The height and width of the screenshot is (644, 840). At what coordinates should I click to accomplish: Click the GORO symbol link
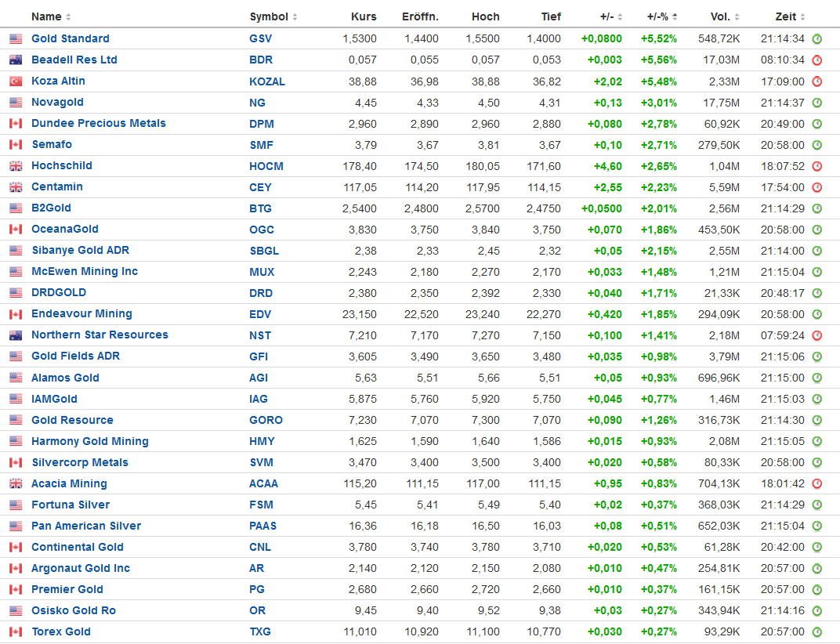(266, 420)
